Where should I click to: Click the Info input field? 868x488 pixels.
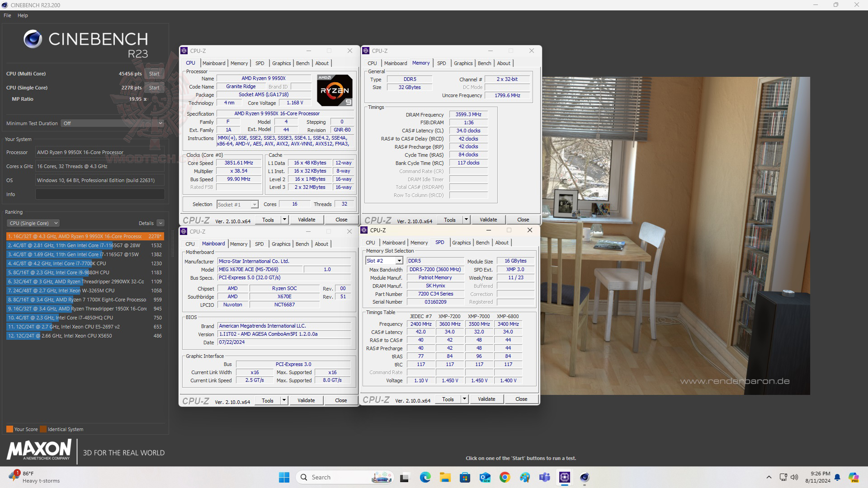pyautogui.click(x=100, y=194)
